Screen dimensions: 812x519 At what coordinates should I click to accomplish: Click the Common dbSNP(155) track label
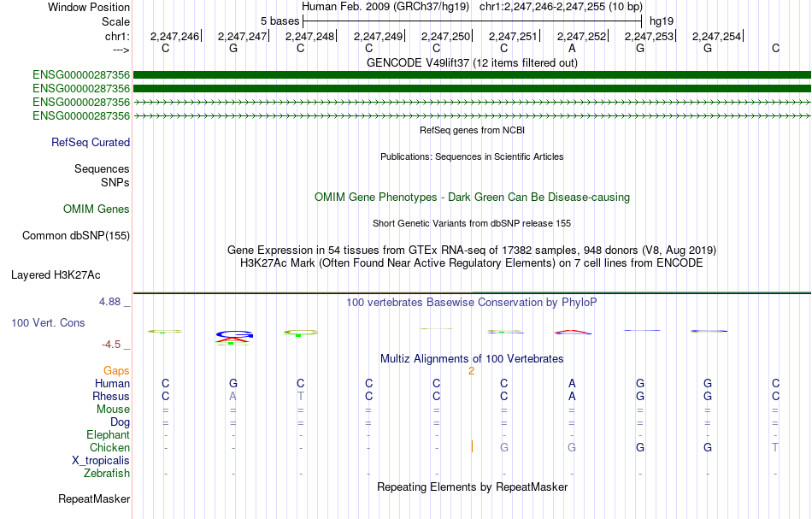pos(76,236)
